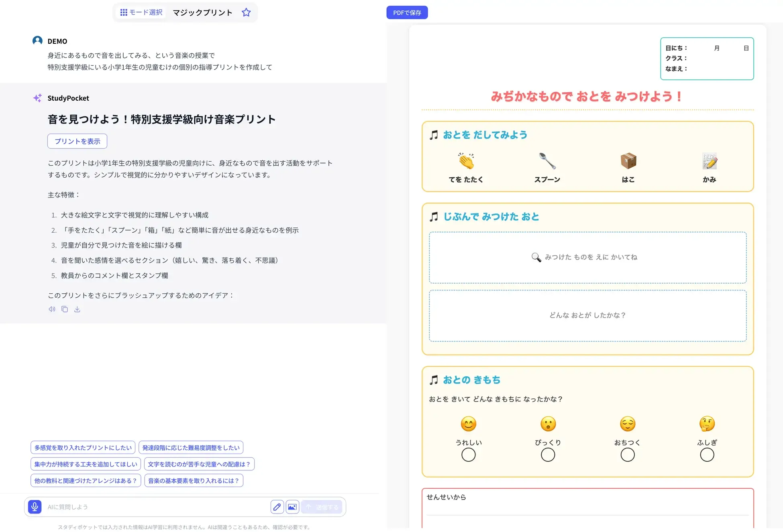Screen dimensions: 783x532
Task: Select the うれしい feeling circle
Action: tap(468, 455)
